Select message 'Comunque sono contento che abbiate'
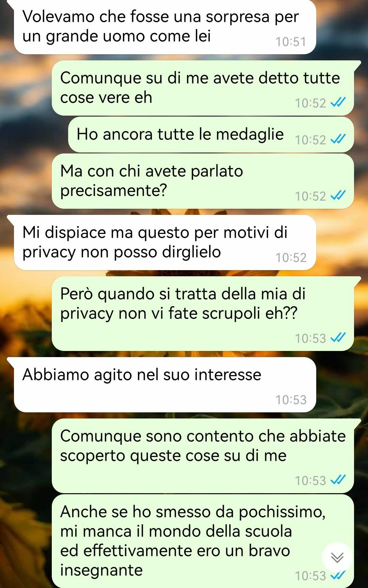The image size is (368, 588). [x=203, y=456]
